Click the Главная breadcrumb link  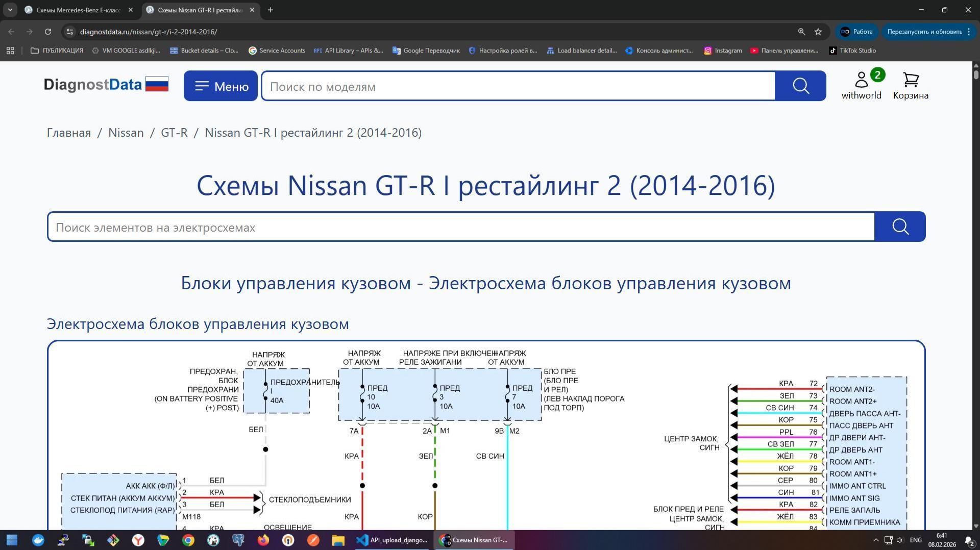click(x=69, y=133)
